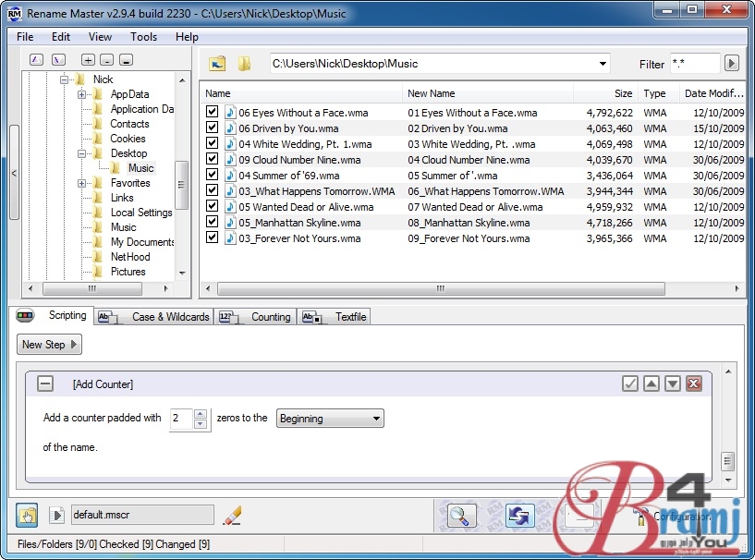Go up one folder level
This screenshot has height=560, width=755.
coord(217,64)
